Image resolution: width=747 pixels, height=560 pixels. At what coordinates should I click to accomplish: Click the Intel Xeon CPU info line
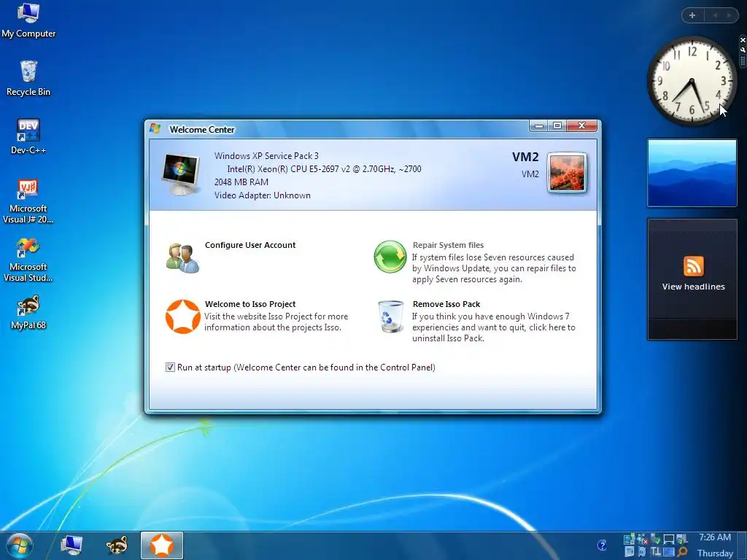(x=324, y=168)
